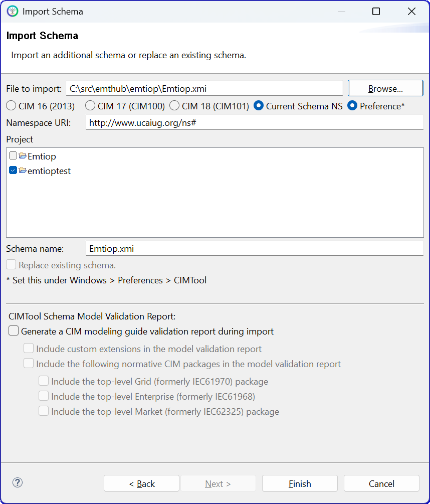Click the disabled Next > button
The height and width of the screenshot is (504, 430).
[218, 483]
